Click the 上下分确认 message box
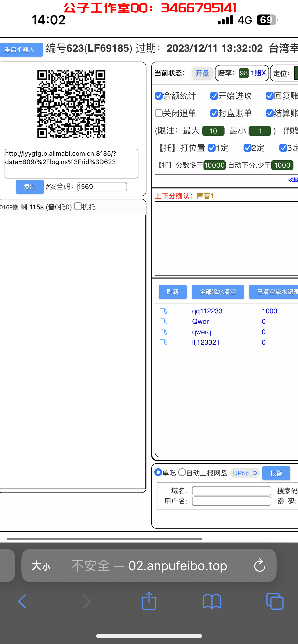This screenshot has width=298, height=644. (226, 238)
